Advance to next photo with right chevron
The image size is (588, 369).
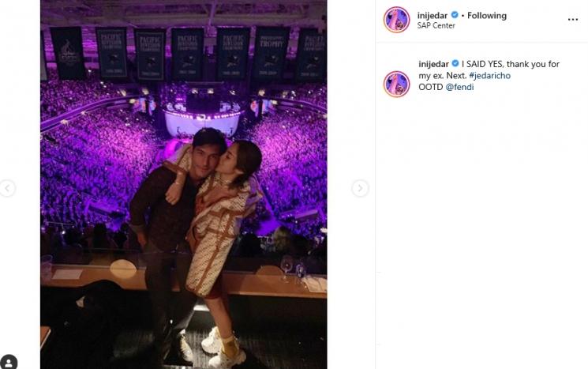click(360, 188)
